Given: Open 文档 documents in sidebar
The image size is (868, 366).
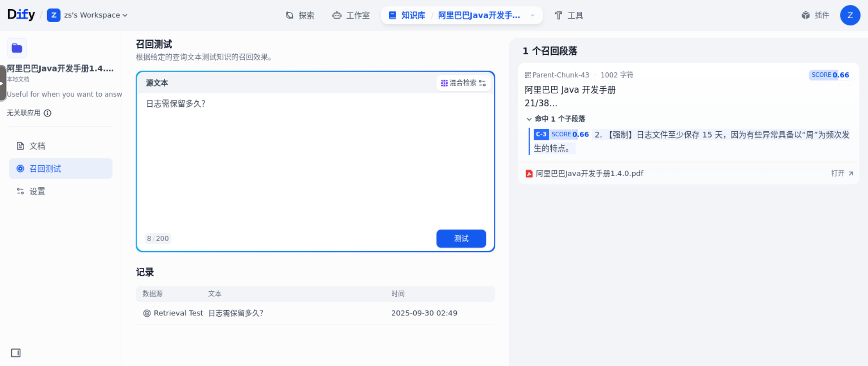Looking at the screenshot, I should [61, 146].
